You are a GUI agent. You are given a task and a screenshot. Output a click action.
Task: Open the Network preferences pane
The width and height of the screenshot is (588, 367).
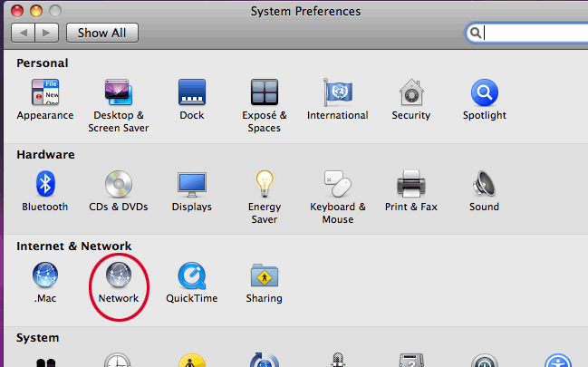pyautogui.click(x=119, y=275)
